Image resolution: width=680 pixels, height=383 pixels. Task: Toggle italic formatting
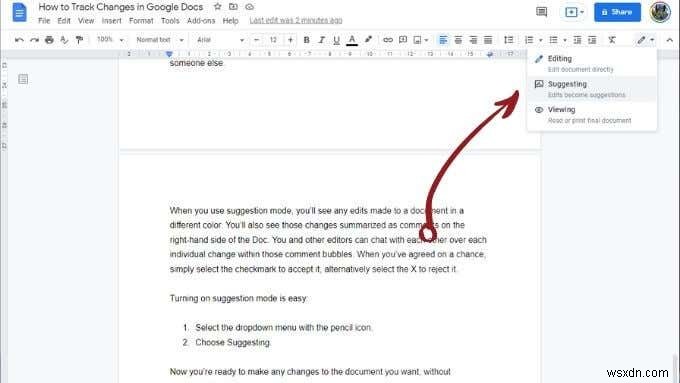(321, 40)
